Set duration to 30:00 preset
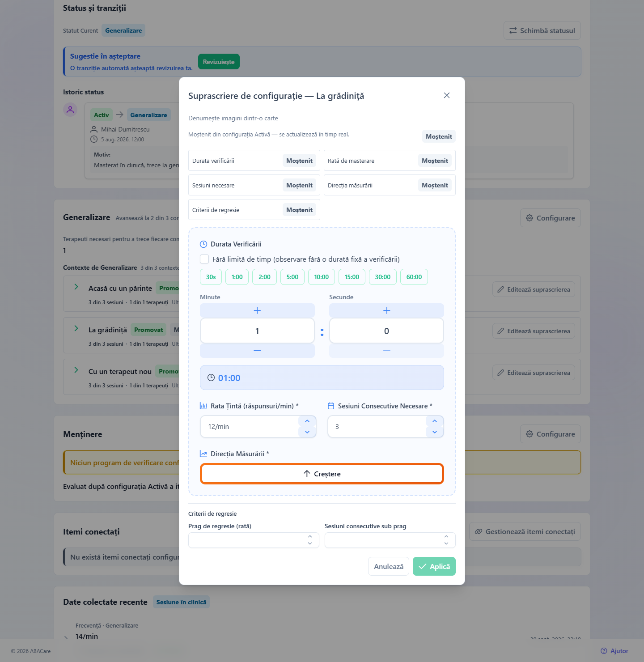644x662 pixels. (x=383, y=277)
